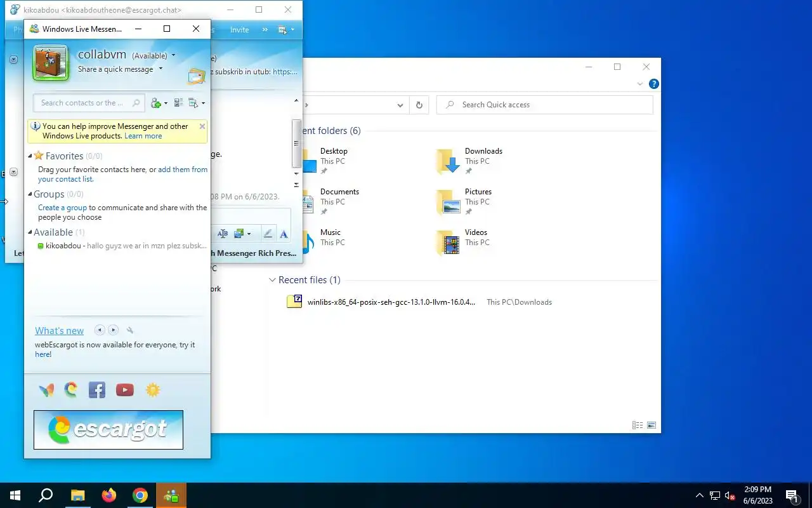
Task: Switch Explorer to details view
Action: 638,425
